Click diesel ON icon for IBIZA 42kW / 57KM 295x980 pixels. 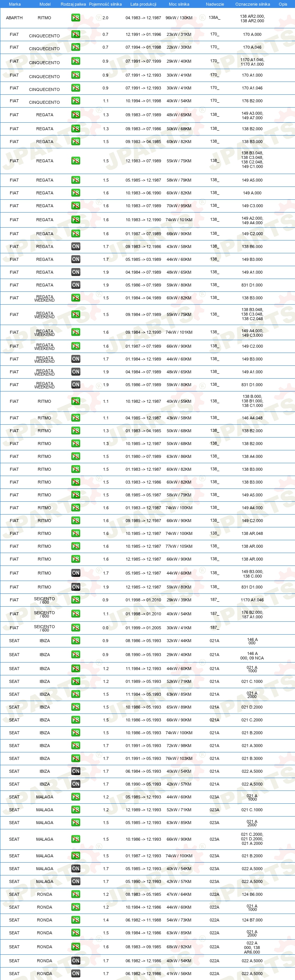coord(76,784)
